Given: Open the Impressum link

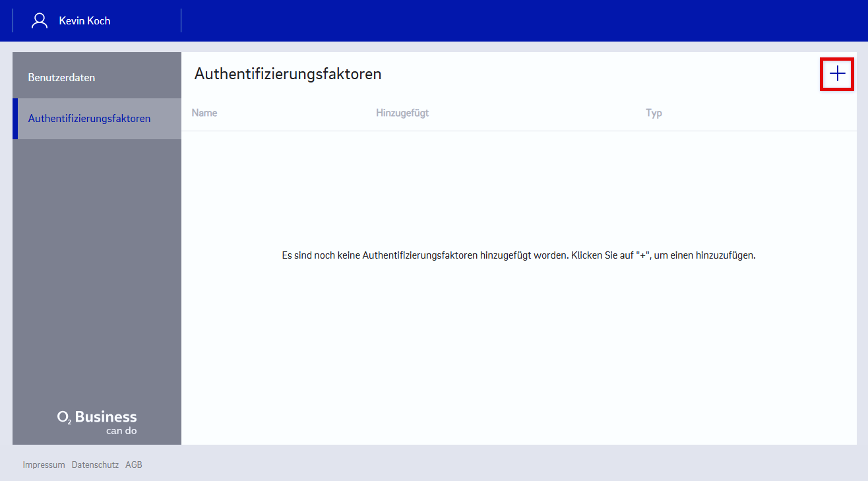Looking at the screenshot, I should (44, 465).
